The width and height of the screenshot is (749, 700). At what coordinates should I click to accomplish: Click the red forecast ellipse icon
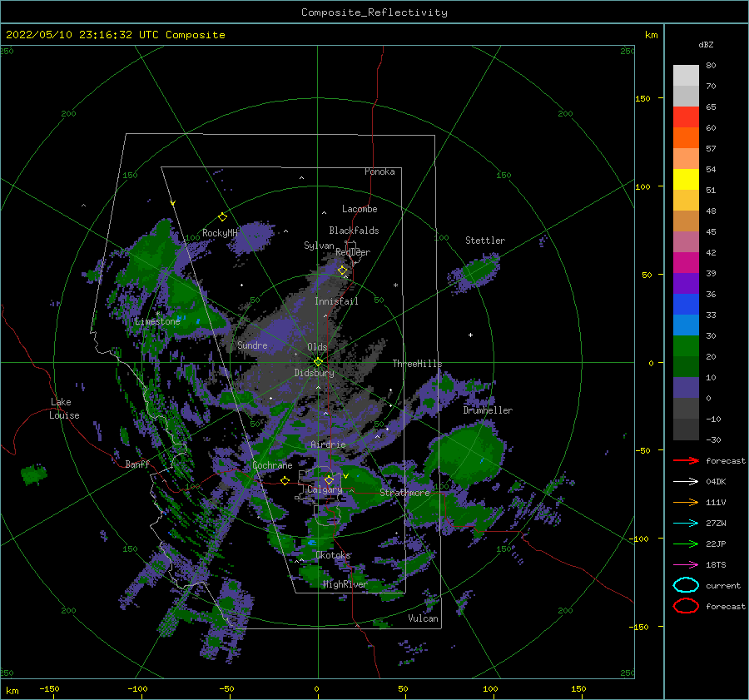[686, 606]
